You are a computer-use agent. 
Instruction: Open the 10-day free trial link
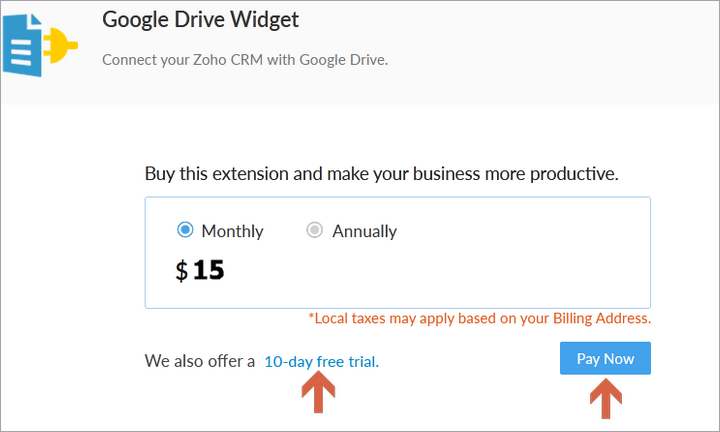(x=321, y=361)
